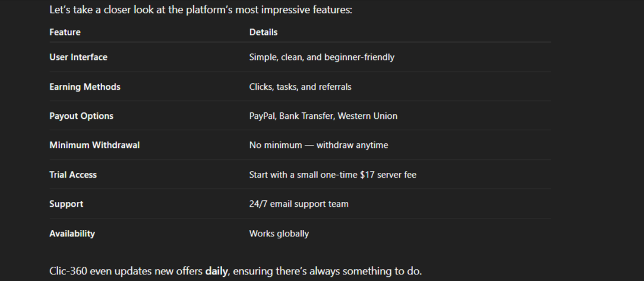The height and width of the screenshot is (281, 644).
Task: Select the 'Support' row label
Action: (x=66, y=204)
